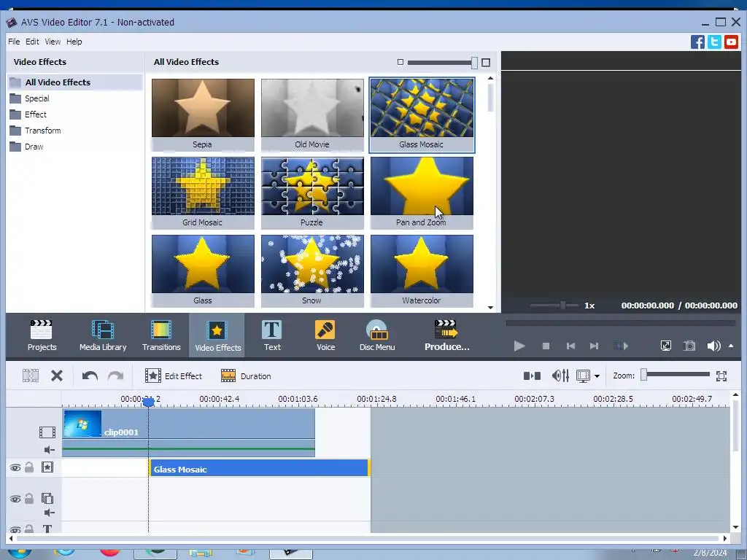Select the Glass effect thumbnail
The height and width of the screenshot is (560, 747).
pos(203,271)
